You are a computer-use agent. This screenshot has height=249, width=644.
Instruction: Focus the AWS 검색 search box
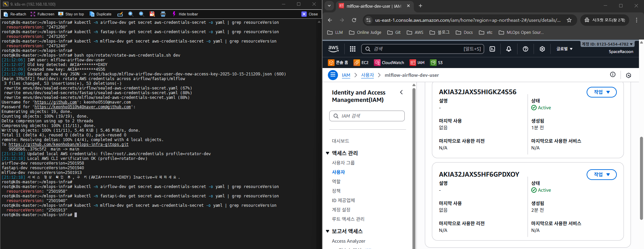pyautogui.click(x=423, y=49)
